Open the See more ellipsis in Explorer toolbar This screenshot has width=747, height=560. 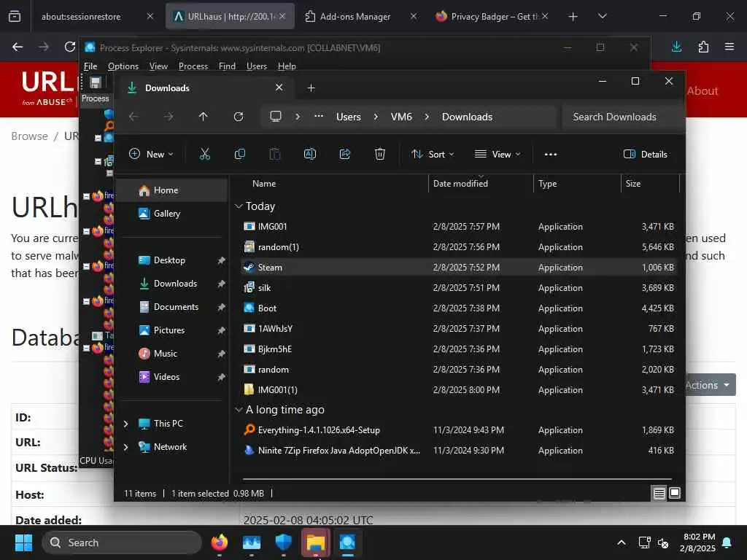(551, 155)
